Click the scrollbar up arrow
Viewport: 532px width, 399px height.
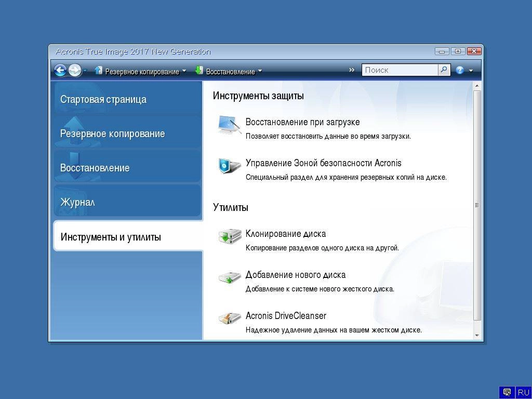[477, 86]
